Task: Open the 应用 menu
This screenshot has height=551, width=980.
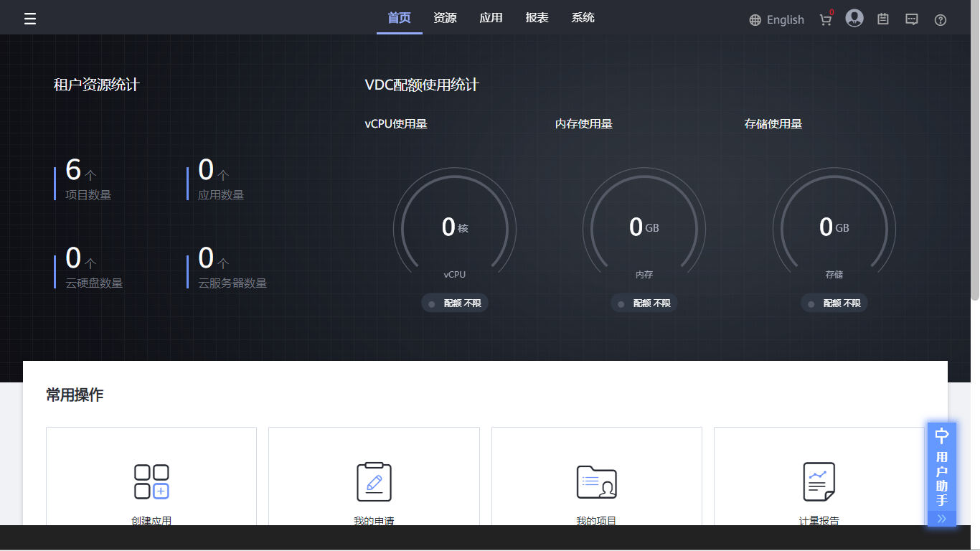Action: click(491, 18)
